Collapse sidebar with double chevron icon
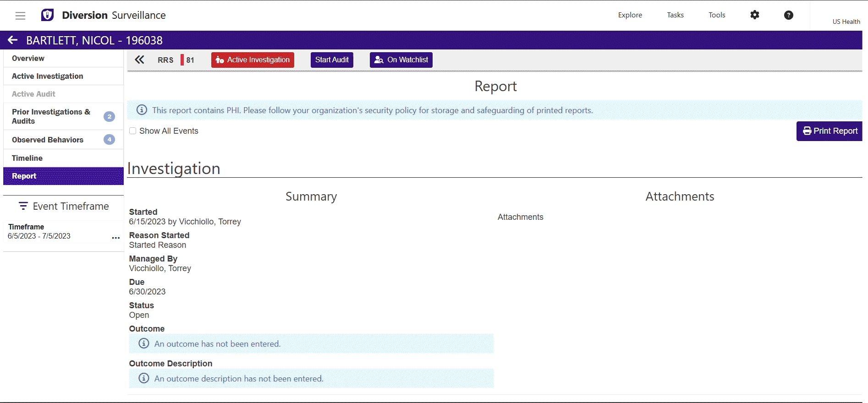 click(x=139, y=60)
